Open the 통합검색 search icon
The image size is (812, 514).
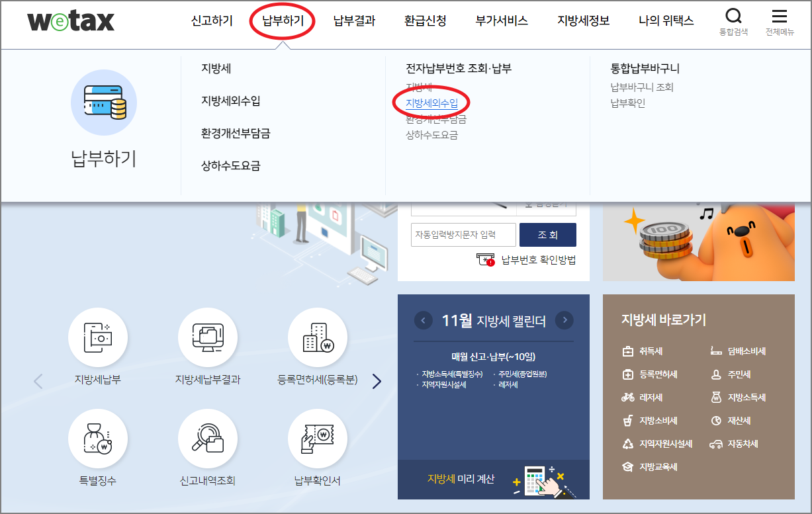733,17
